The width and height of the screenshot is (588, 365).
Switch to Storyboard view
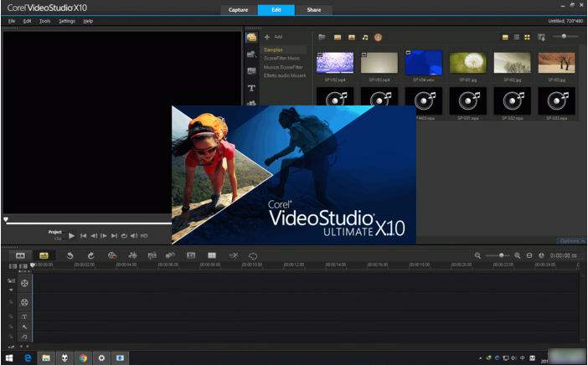[x=20, y=255]
